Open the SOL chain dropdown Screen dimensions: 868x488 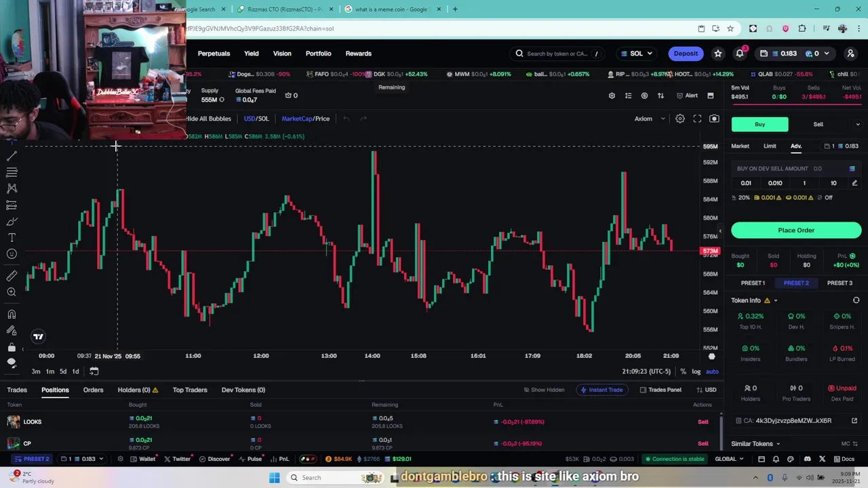(637, 54)
